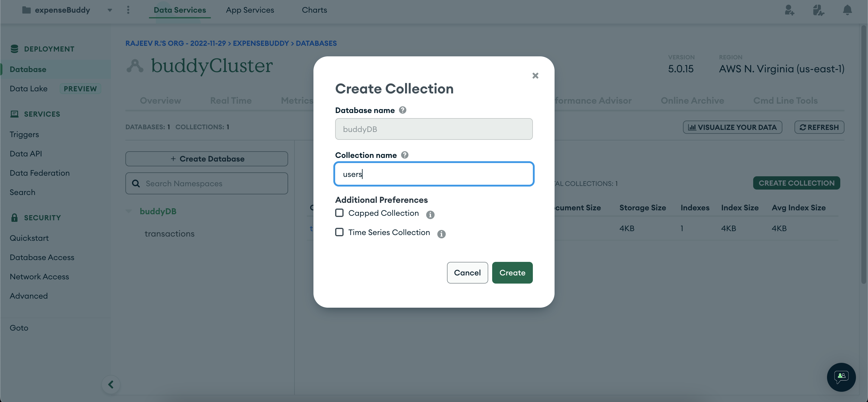Open the notifications bell
The width and height of the screenshot is (868, 402).
point(847,10)
